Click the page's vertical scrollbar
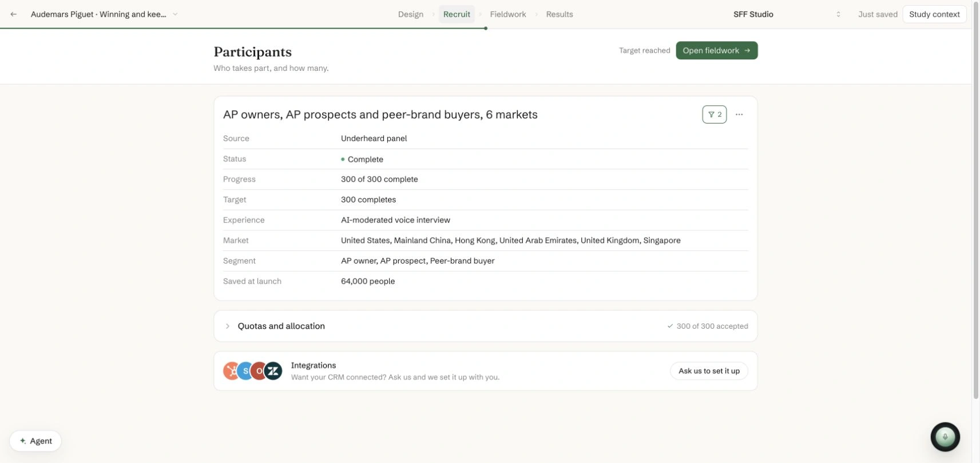The height and width of the screenshot is (463, 980). (975, 200)
